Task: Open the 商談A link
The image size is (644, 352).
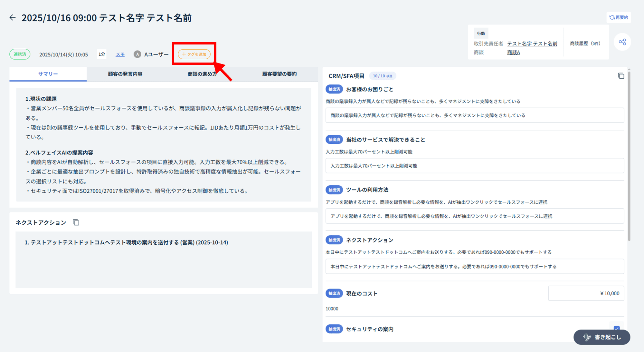Action: pos(513,53)
